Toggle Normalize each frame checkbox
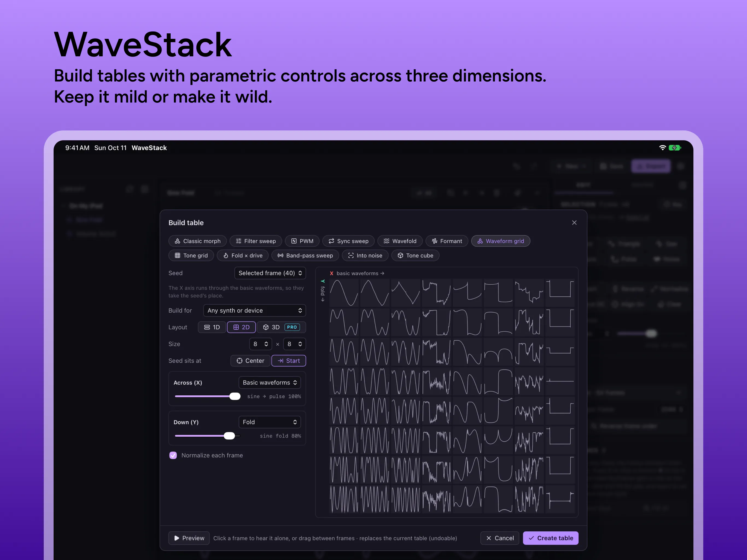This screenshot has height=560, width=747. click(173, 455)
